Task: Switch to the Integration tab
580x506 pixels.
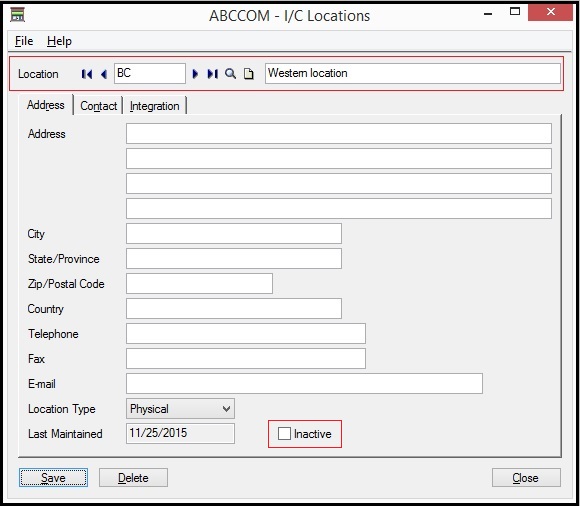Action: tap(155, 106)
